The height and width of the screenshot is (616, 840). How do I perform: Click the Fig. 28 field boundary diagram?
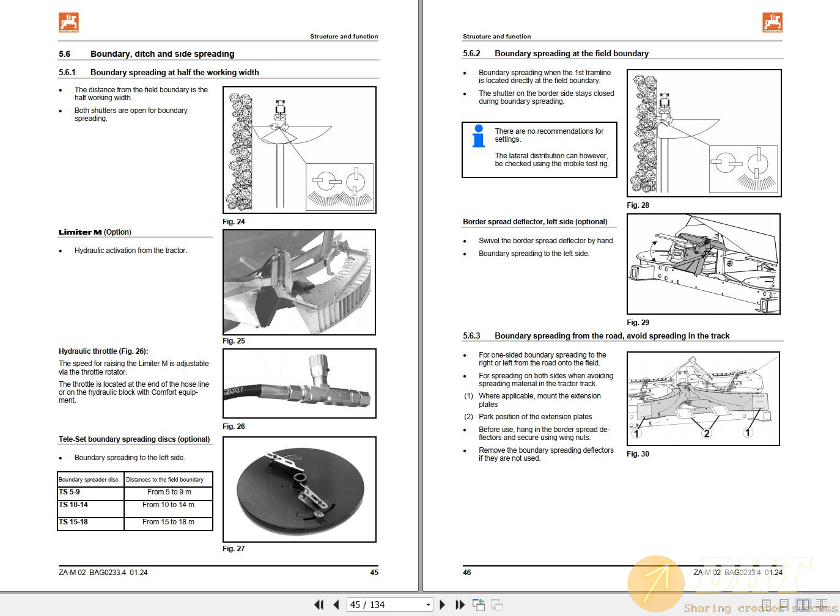click(x=704, y=133)
